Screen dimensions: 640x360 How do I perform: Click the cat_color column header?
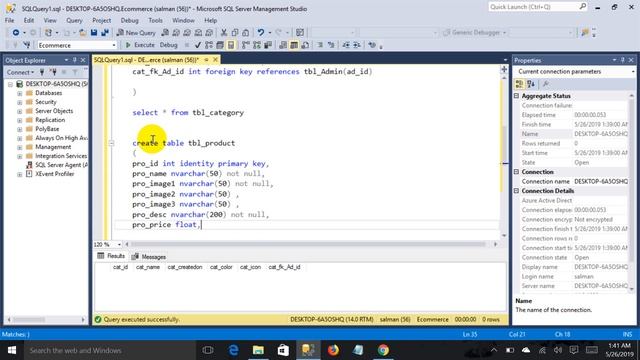221,267
